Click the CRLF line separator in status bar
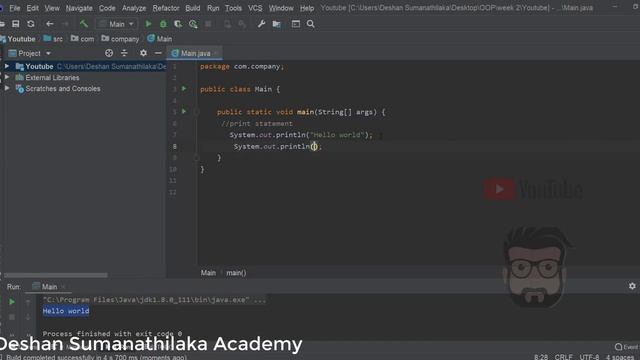 tap(563, 357)
